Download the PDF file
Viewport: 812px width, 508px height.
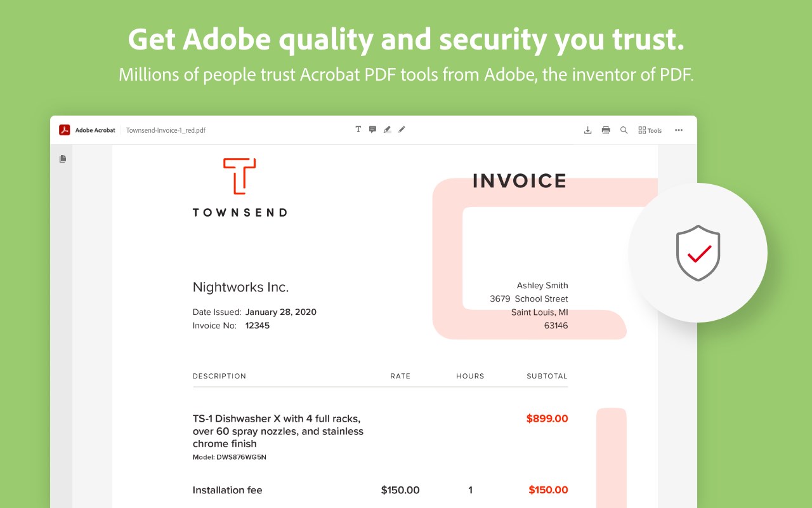click(x=587, y=130)
